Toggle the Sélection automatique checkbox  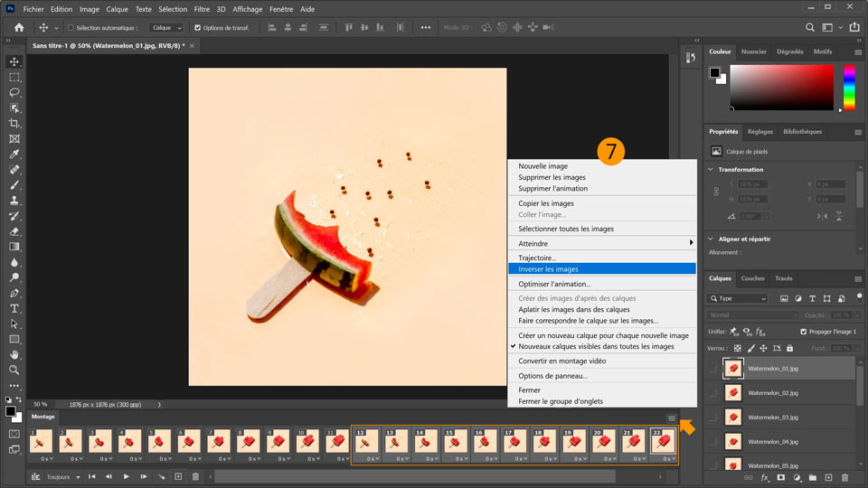point(69,28)
